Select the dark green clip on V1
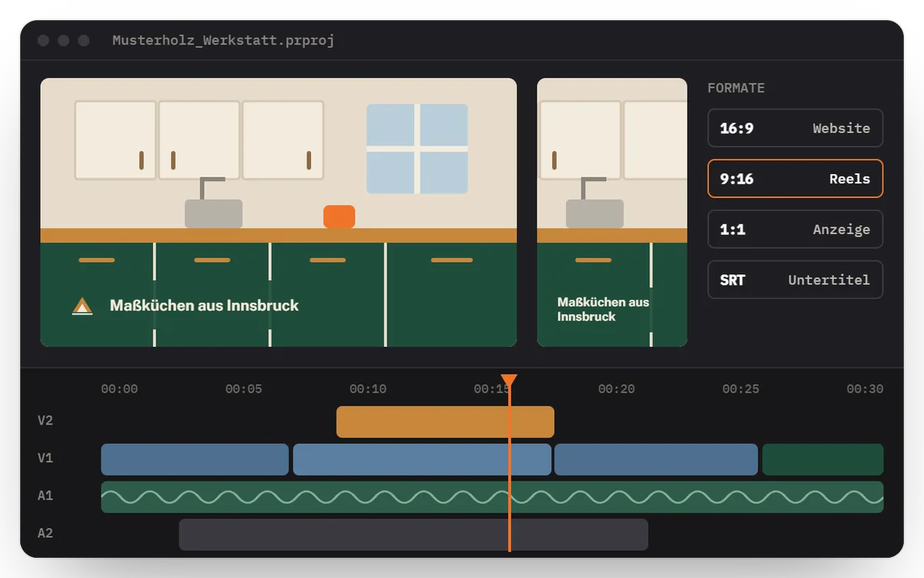This screenshot has width=924, height=578. point(822,459)
